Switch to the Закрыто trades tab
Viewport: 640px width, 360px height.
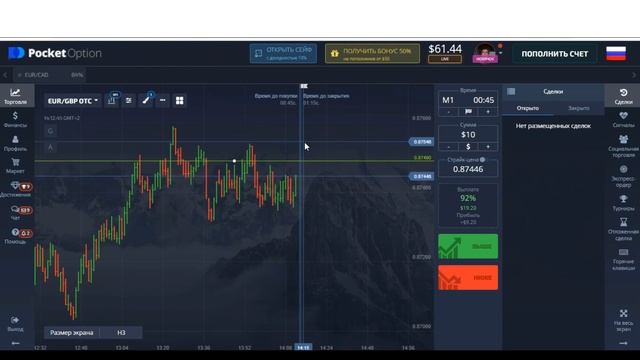click(x=578, y=108)
